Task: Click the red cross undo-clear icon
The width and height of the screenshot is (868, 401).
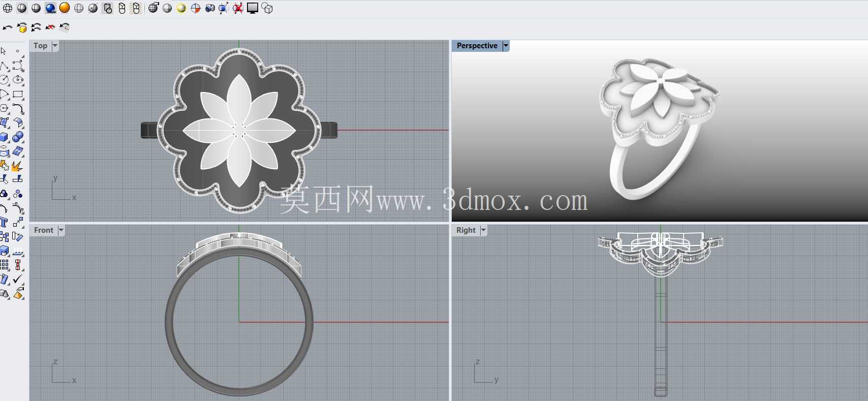Action: click(x=50, y=27)
